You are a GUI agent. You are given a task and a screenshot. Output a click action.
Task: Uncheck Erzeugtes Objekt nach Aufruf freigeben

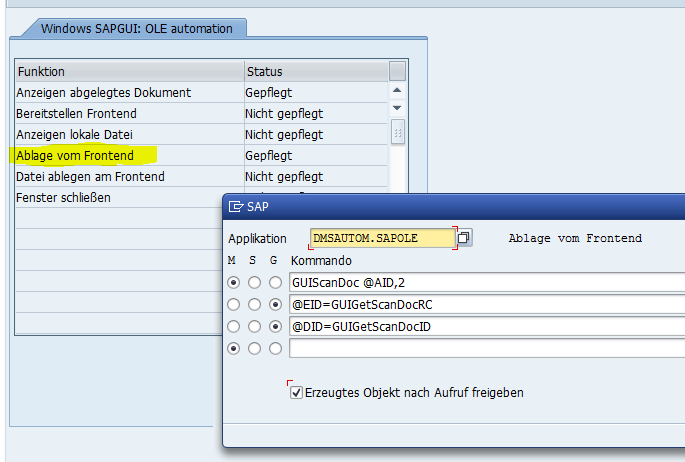(296, 392)
